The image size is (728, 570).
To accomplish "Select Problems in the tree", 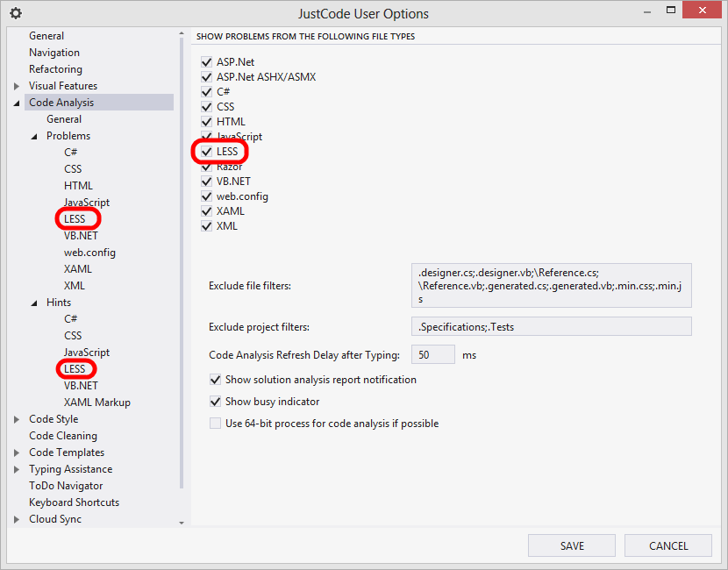I will click(68, 136).
